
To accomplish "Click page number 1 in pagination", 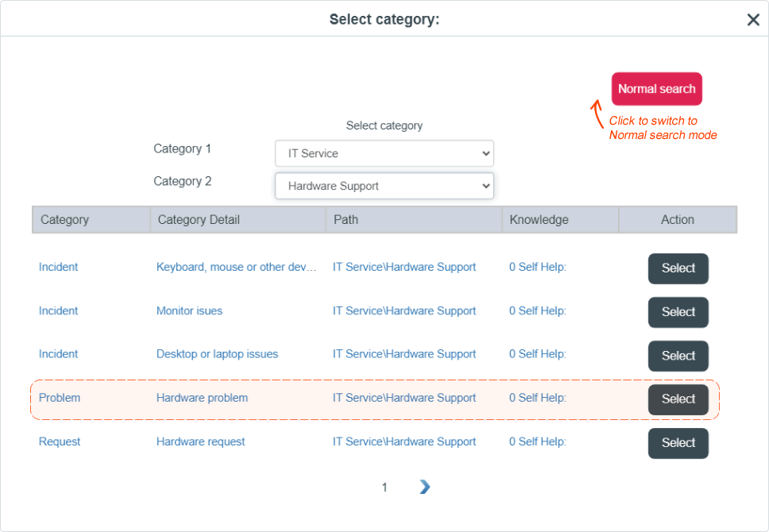I will [x=384, y=487].
